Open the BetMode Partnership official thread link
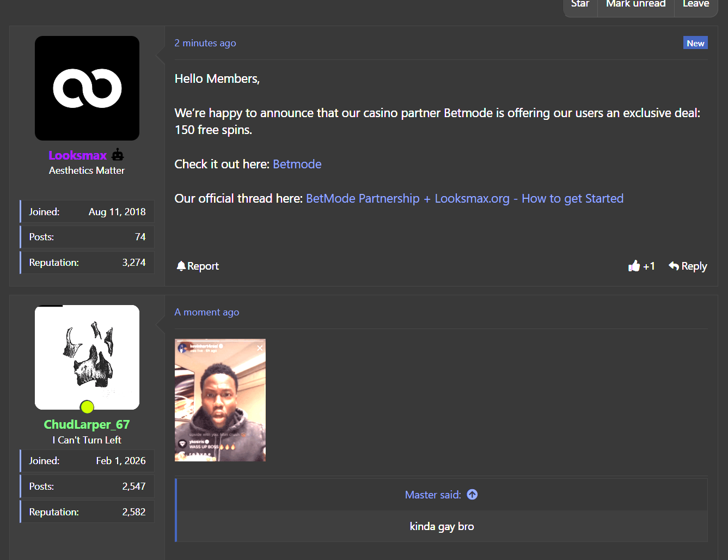 tap(464, 198)
